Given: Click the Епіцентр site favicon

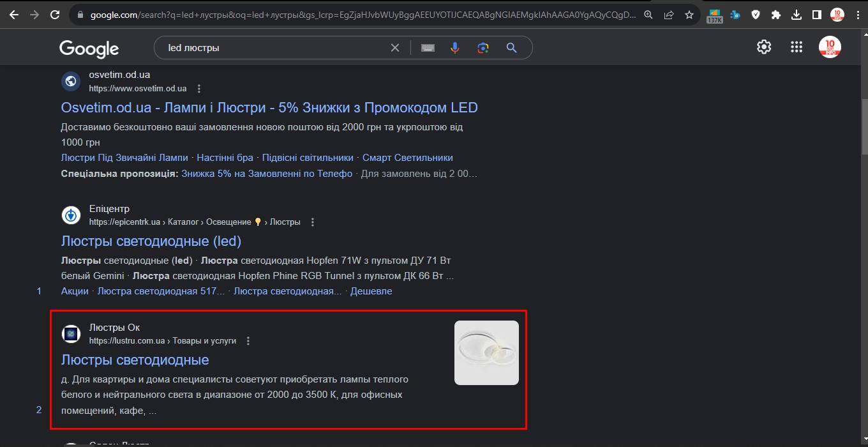Looking at the screenshot, I should pos(71,215).
